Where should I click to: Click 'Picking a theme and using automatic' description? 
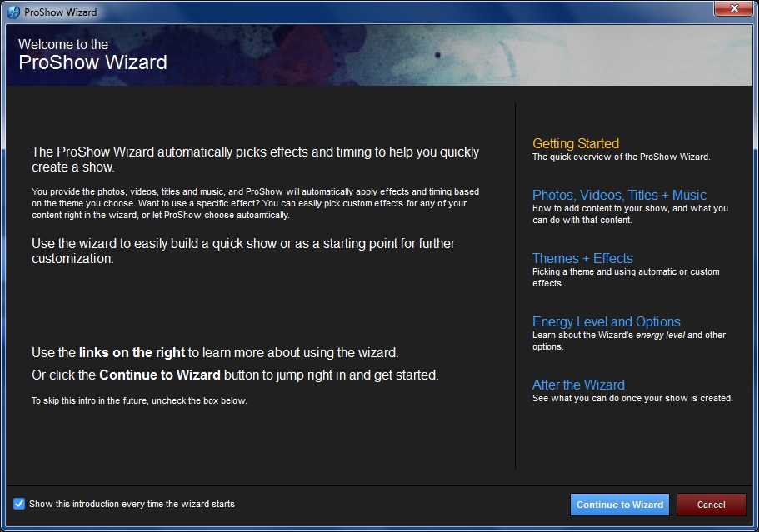coord(626,277)
